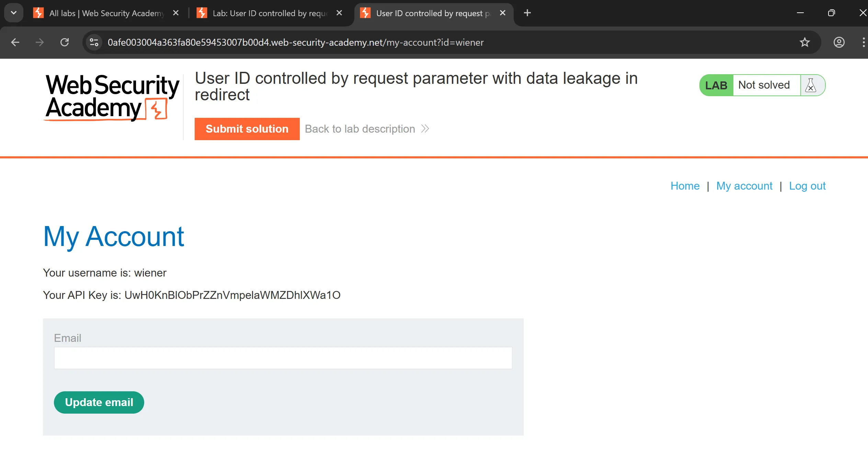Viewport: 868px width, 460px height.
Task: Bookmark this page with the star
Action: (805, 42)
